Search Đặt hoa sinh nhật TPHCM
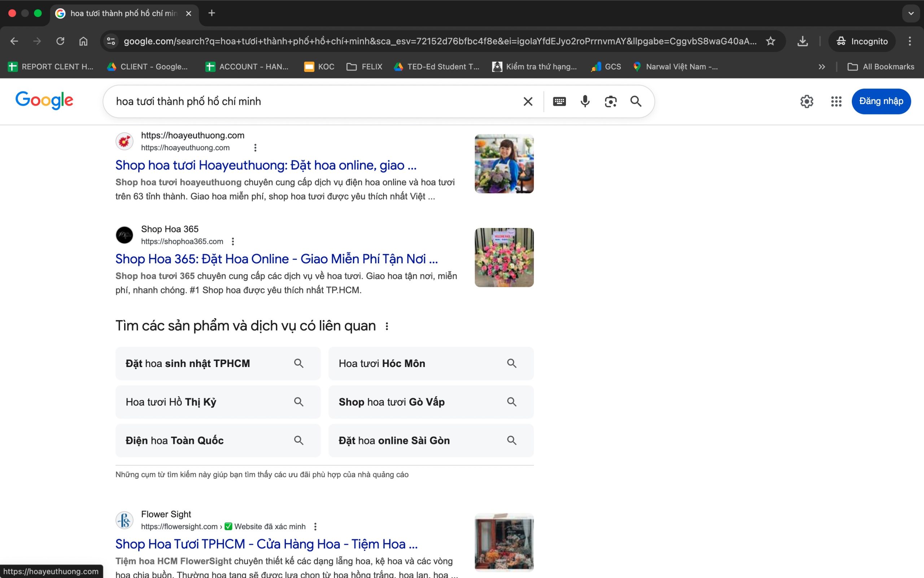This screenshot has width=924, height=578. 218,363
